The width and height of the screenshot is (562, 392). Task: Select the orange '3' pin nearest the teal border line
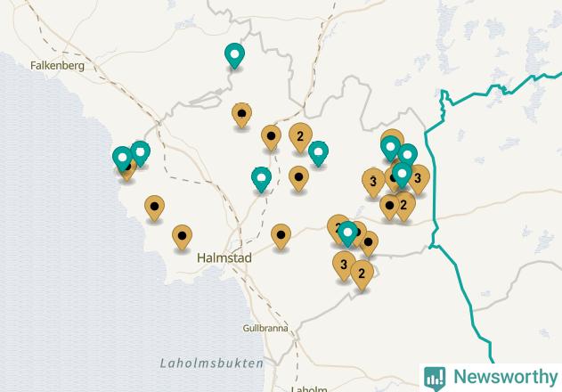tap(418, 180)
